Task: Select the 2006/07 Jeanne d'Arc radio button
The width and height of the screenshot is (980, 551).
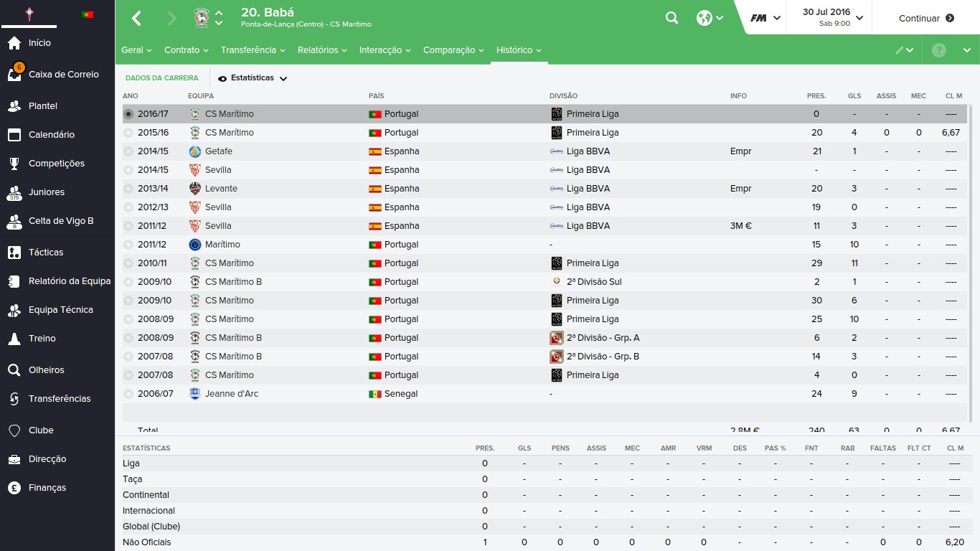Action: click(x=128, y=394)
